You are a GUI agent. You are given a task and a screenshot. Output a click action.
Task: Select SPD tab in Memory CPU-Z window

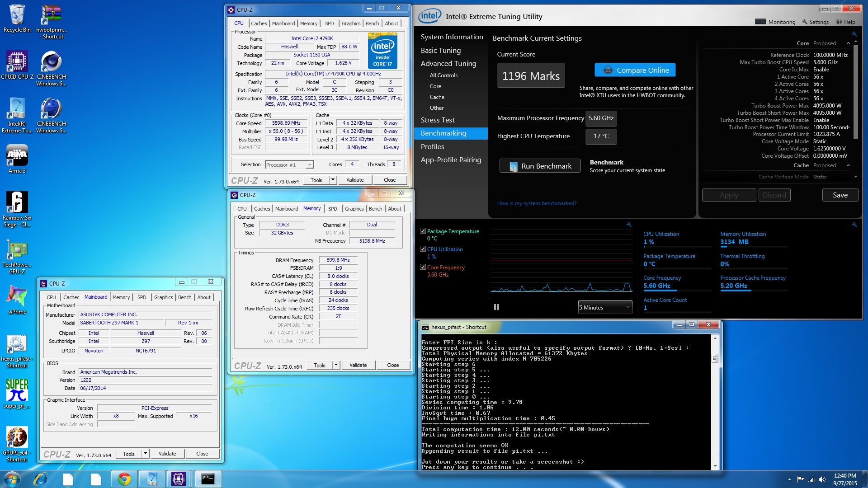pyautogui.click(x=332, y=209)
